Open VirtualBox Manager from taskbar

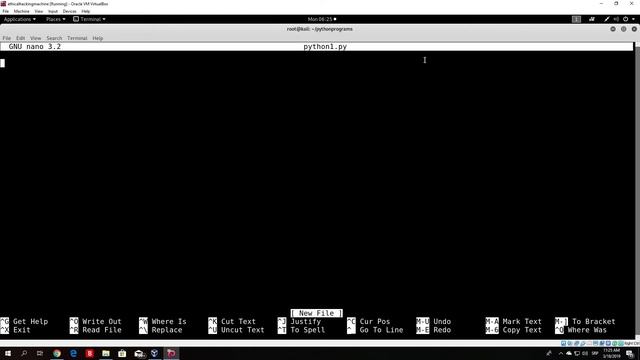pyautogui.click(x=155, y=353)
